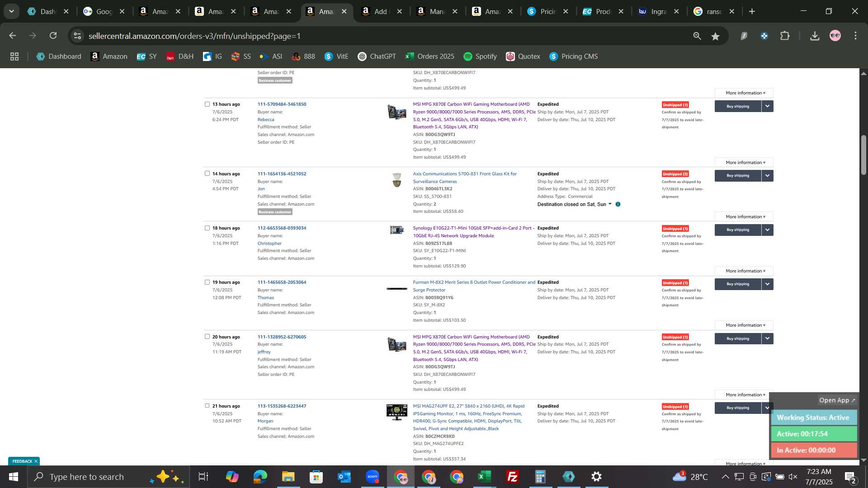
Task: Launch Excel from the taskbar
Action: [x=484, y=477]
